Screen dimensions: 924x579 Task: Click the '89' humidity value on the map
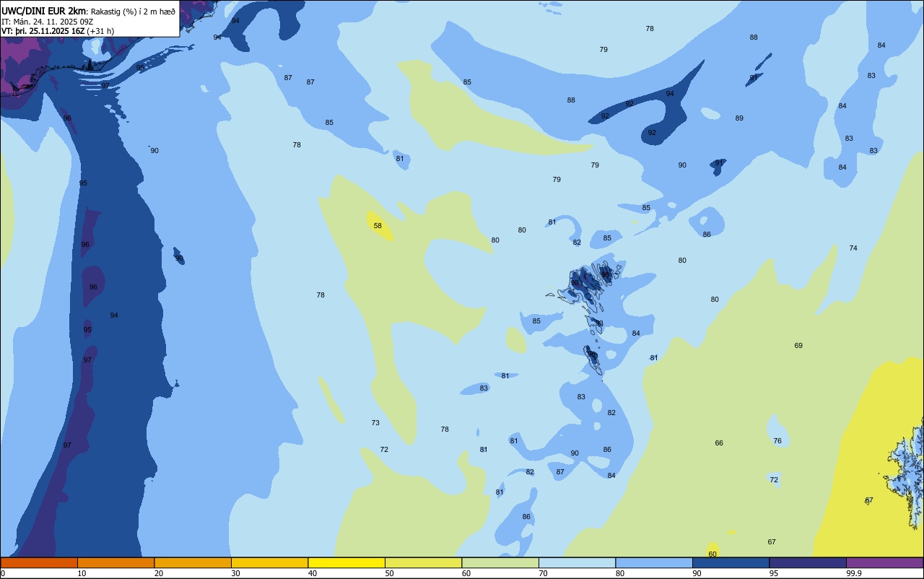(739, 118)
